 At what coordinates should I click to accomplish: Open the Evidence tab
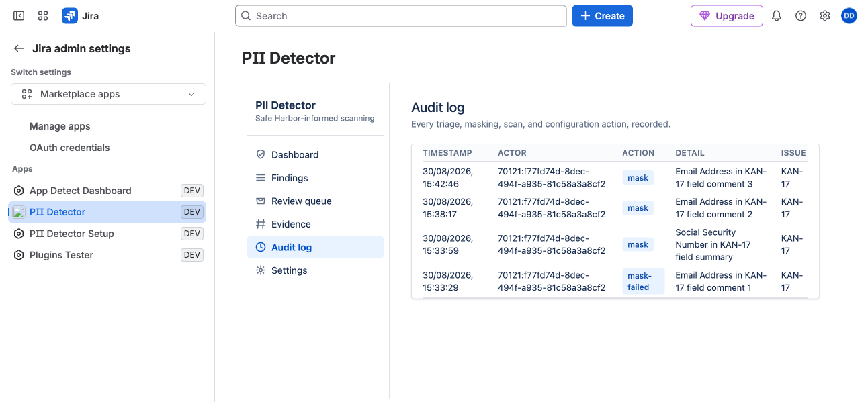click(315, 224)
